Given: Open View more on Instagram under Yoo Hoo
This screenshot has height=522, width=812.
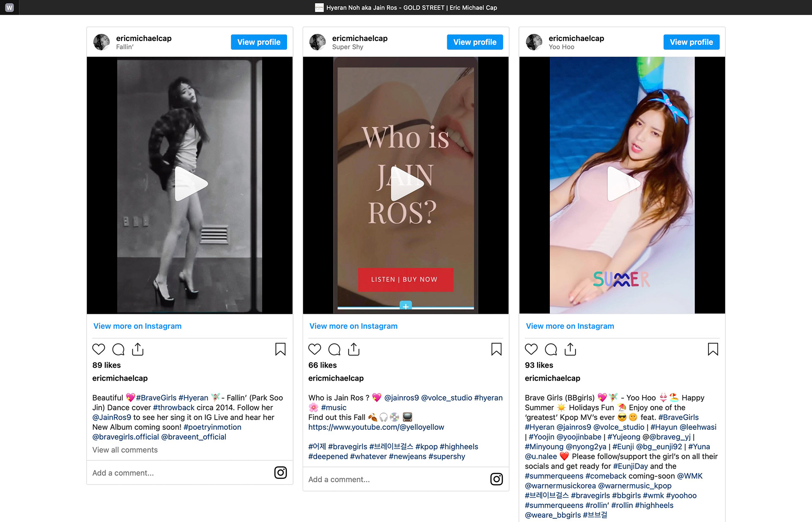Looking at the screenshot, I should point(570,326).
